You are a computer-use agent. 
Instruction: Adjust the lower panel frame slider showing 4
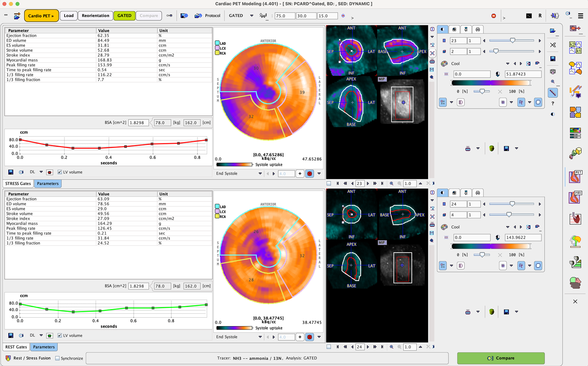click(x=512, y=215)
